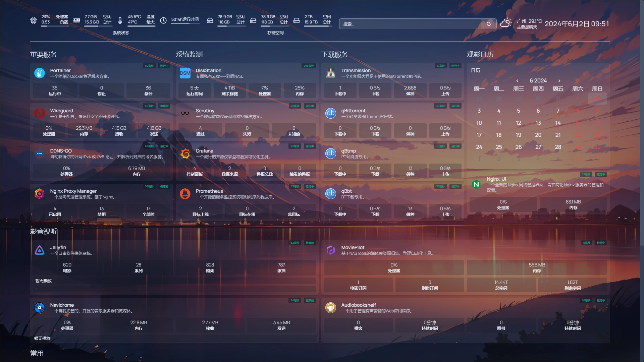The image size is (644, 362).
Task: Open the Scrutiny glasses icon
Action: (185, 113)
